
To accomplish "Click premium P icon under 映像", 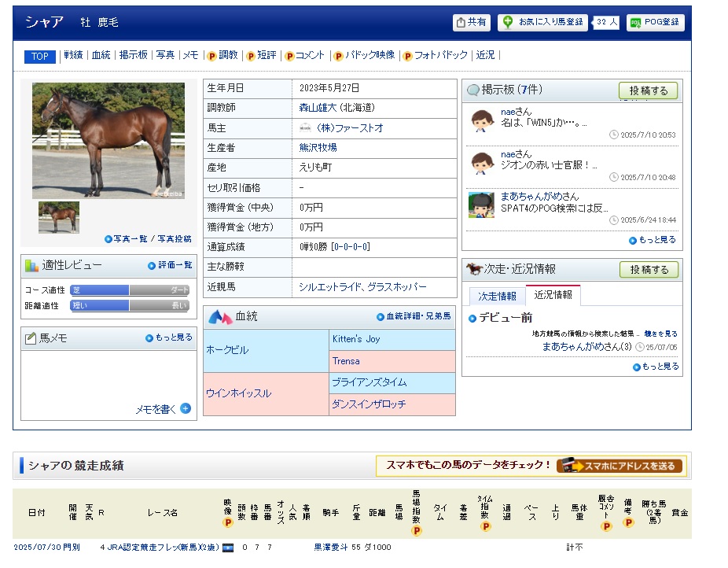I will [227, 523].
